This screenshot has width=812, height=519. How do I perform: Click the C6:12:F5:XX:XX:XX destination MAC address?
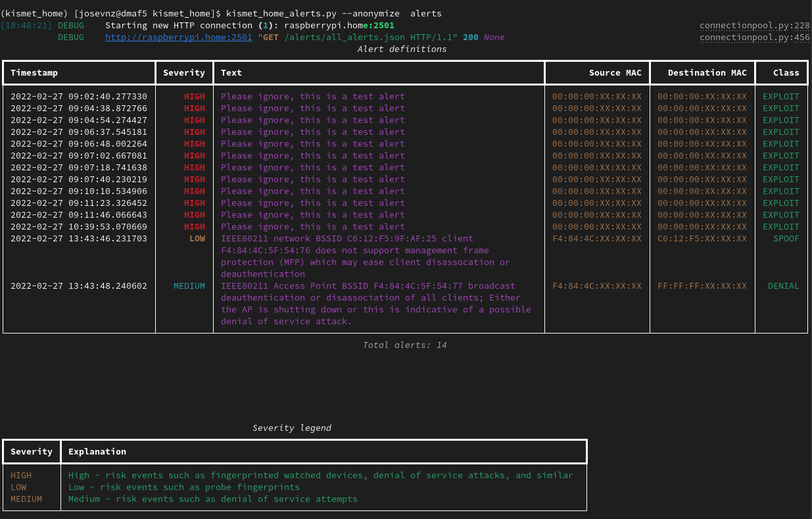702,239
